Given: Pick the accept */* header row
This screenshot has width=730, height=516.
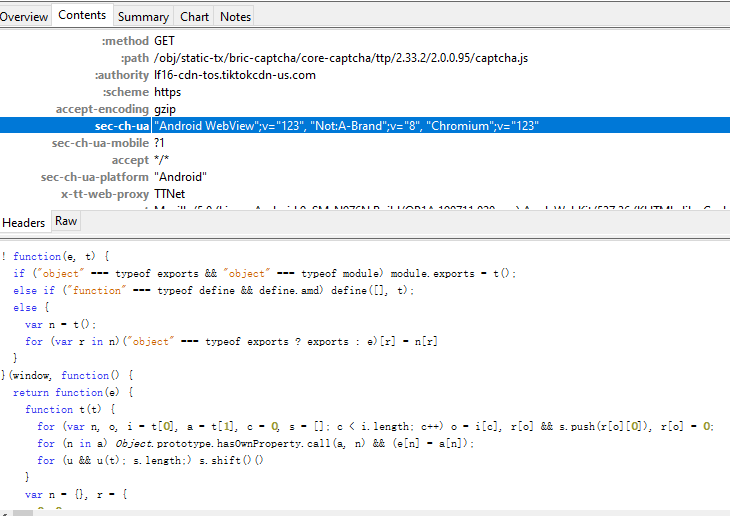Looking at the screenshot, I should tap(160, 160).
